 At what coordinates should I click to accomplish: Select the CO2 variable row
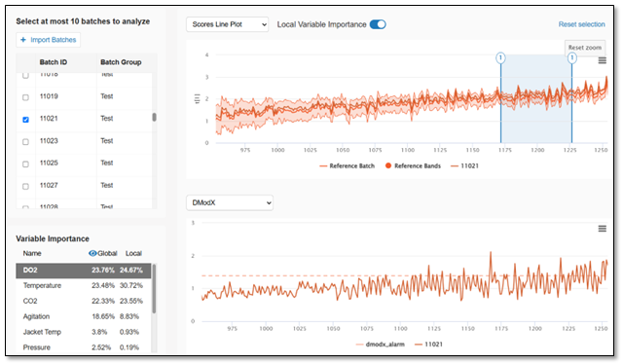(84, 301)
